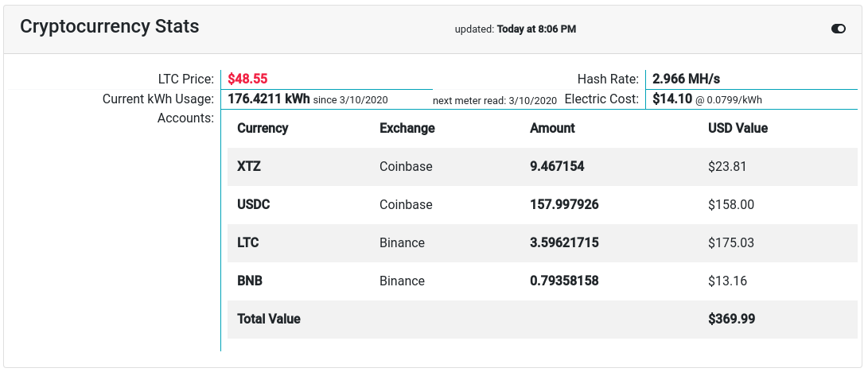868x372 pixels.
Task: Click the Hash Rate value 2.966 MH/s
Action: pos(687,79)
